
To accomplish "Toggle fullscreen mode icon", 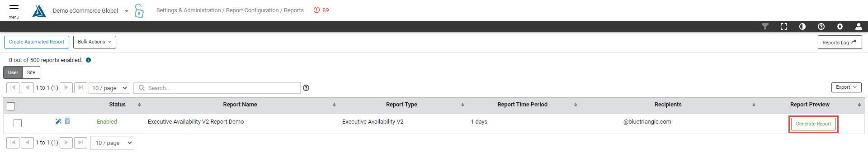I will tap(784, 27).
